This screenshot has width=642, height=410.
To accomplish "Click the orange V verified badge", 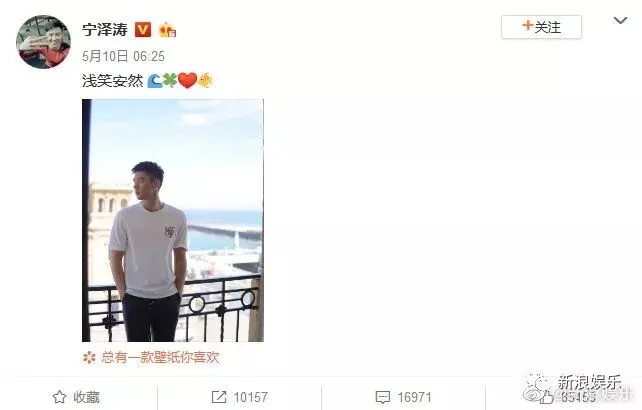I will pyautogui.click(x=143, y=30).
